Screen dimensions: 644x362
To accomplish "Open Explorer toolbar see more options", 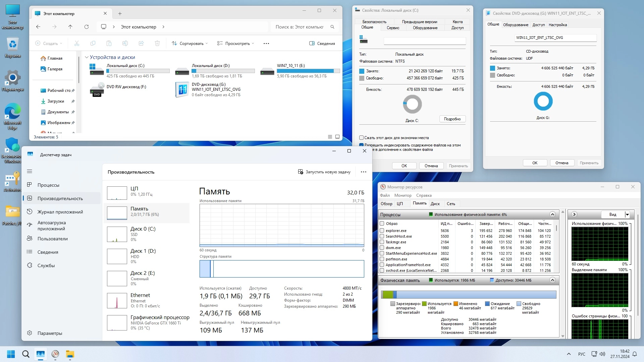I will pos(266,44).
